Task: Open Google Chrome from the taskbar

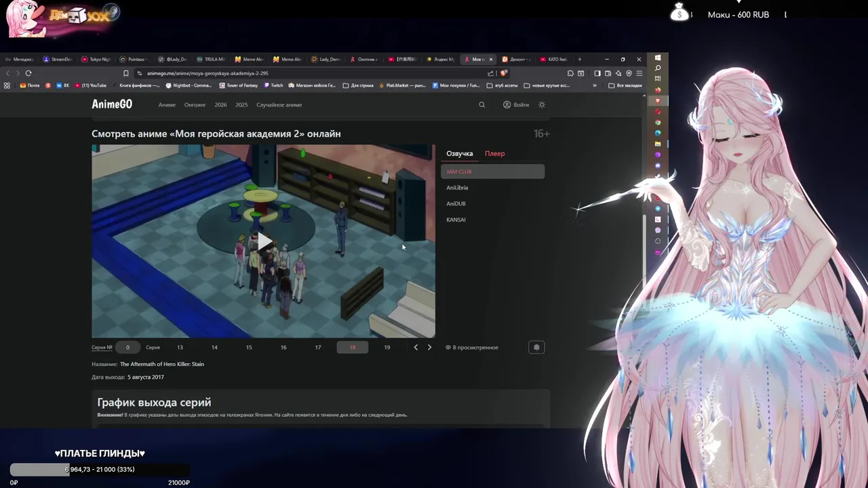Action: click(x=658, y=122)
